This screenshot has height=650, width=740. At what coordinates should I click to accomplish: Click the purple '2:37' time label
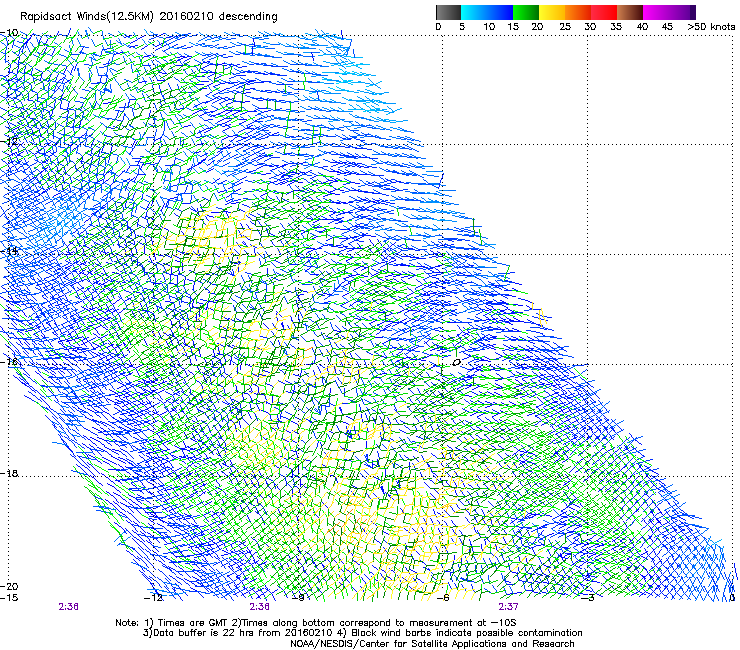508,607
